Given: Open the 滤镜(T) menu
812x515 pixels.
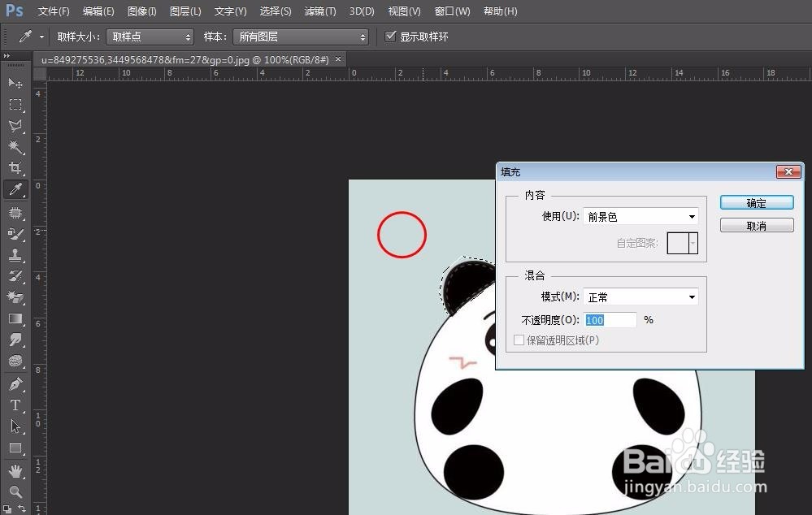Looking at the screenshot, I should click(320, 11).
